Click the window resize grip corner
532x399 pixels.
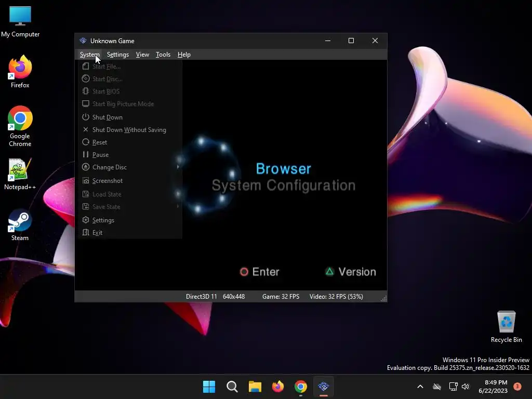pyautogui.click(x=384, y=299)
